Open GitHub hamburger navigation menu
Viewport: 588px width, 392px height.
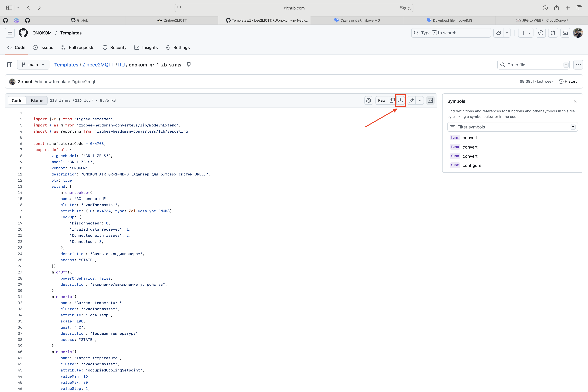click(x=10, y=33)
